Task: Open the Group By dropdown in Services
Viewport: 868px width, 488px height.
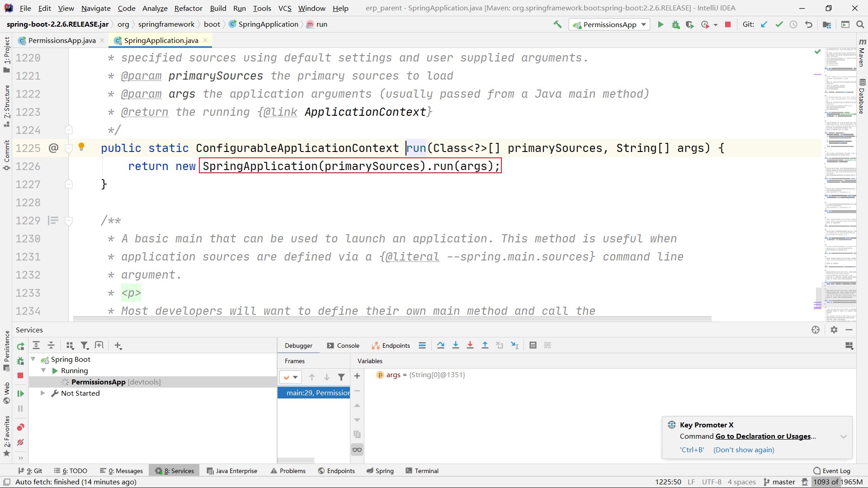Action: point(70,345)
